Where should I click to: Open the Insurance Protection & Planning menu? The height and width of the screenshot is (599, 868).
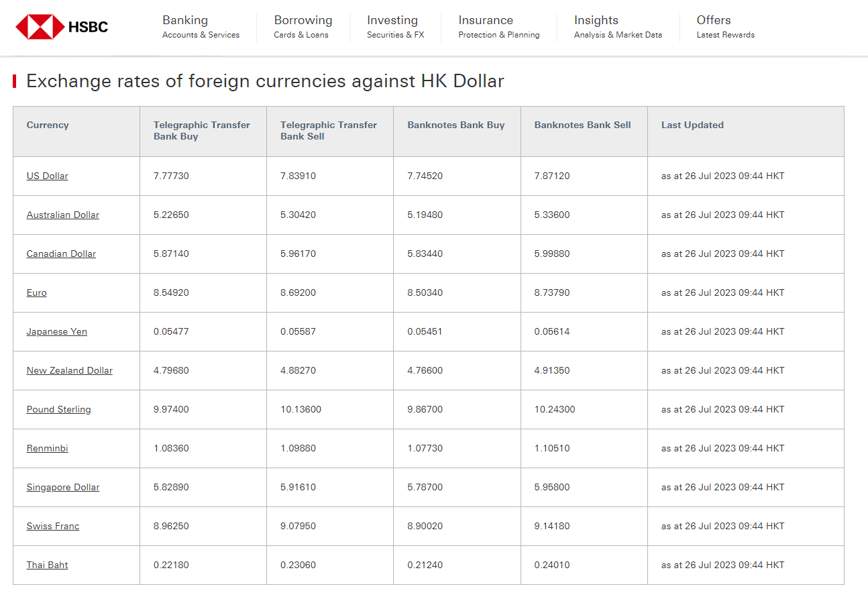pyautogui.click(x=498, y=27)
